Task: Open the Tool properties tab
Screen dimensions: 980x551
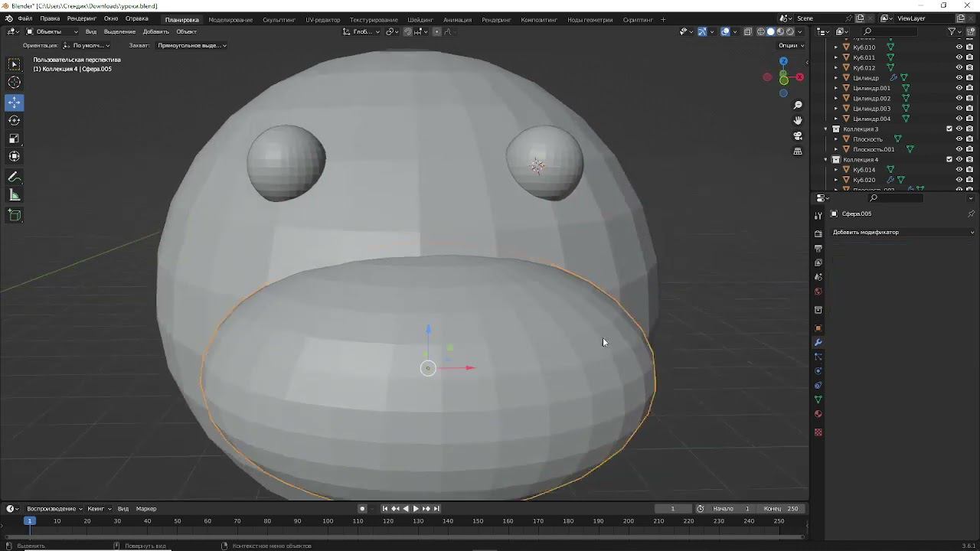Action: (x=818, y=216)
